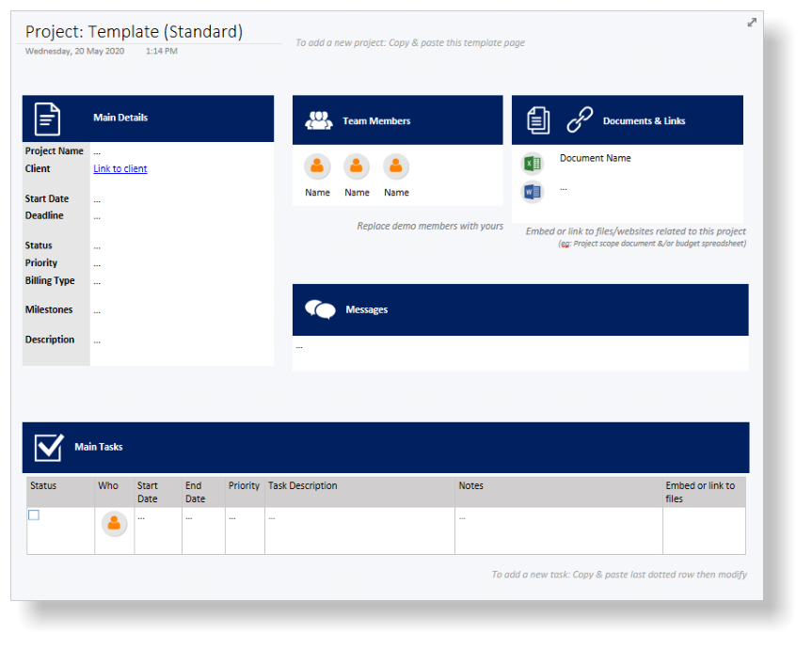Click the 'Who' column header

(x=108, y=485)
